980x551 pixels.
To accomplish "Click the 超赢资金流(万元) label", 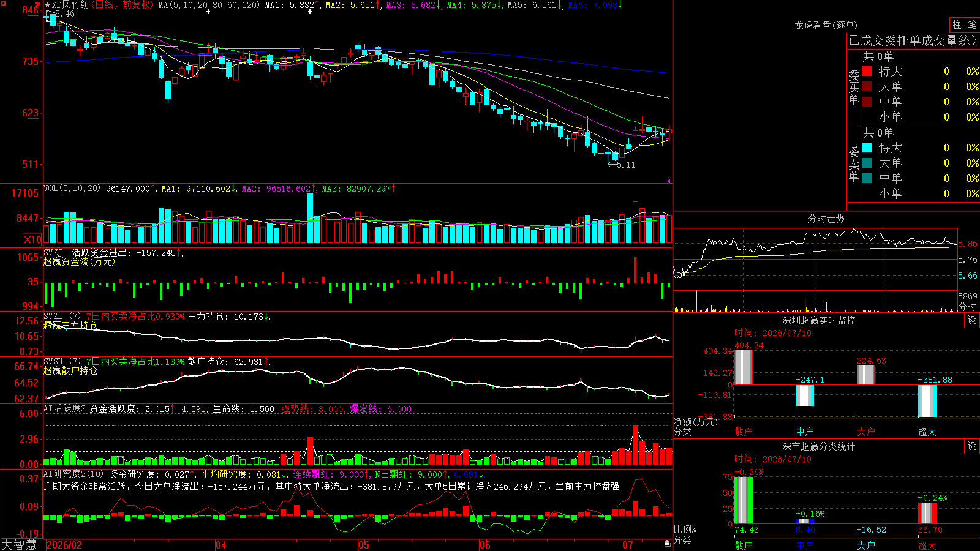I will click(79, 261).
